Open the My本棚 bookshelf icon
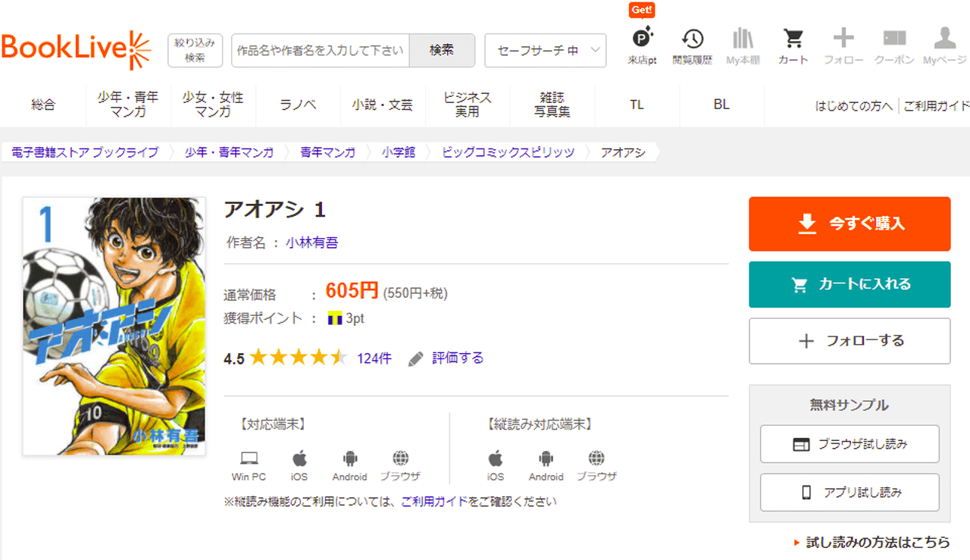This screenshot has height=560, width=970. pyautogui.click(x=743, y=45)
